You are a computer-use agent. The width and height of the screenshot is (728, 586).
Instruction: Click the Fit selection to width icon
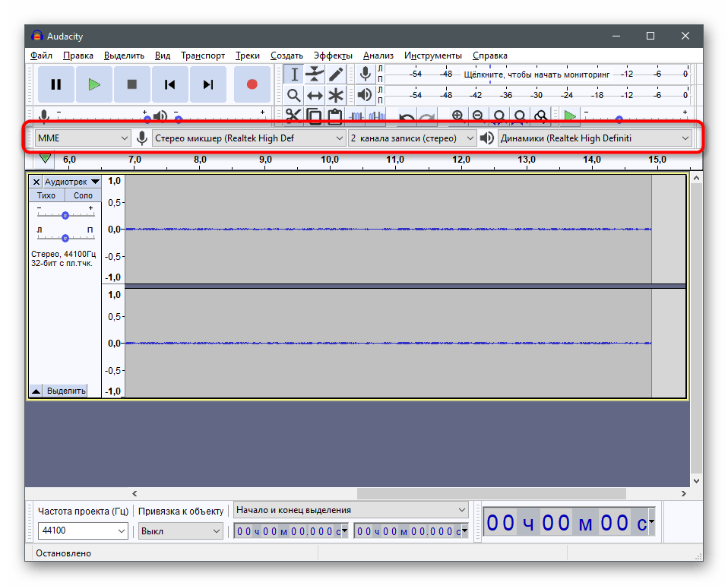(499, 116)
